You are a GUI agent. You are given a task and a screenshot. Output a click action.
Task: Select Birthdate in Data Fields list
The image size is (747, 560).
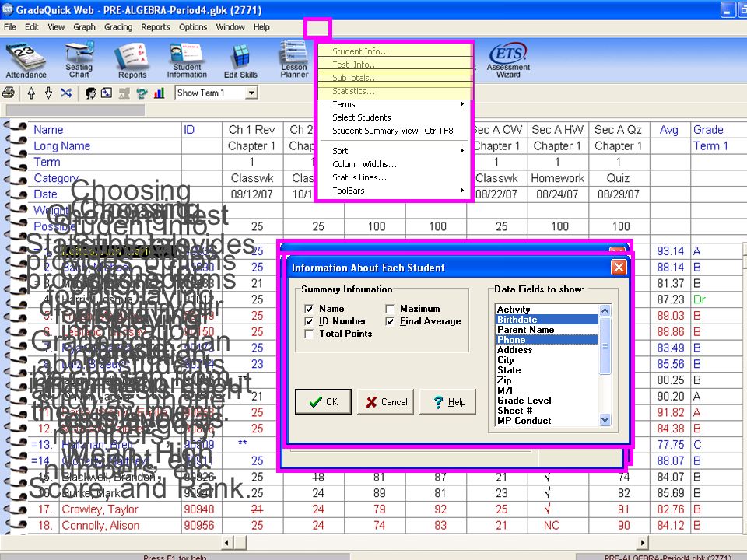tap(547, 320)
